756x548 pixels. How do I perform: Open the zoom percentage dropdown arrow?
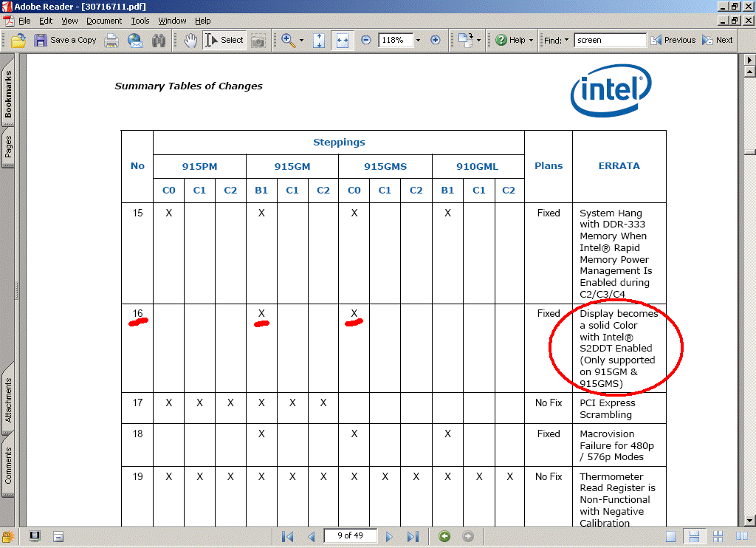(x=418, y=41)
